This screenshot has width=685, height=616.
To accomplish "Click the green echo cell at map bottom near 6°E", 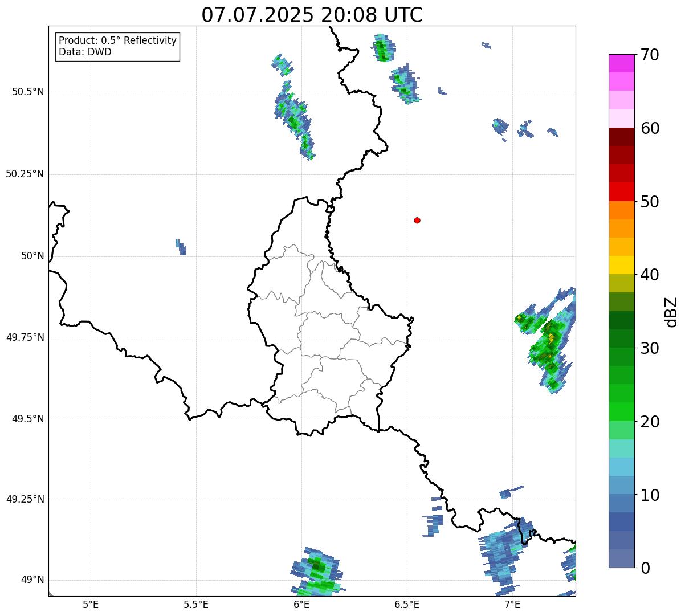I will (x=317, y=572).
